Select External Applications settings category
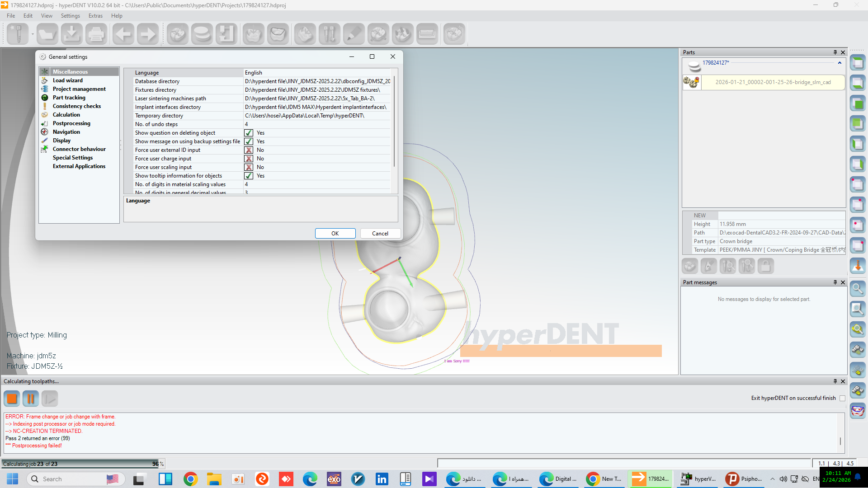 click(x=79, y=166)
